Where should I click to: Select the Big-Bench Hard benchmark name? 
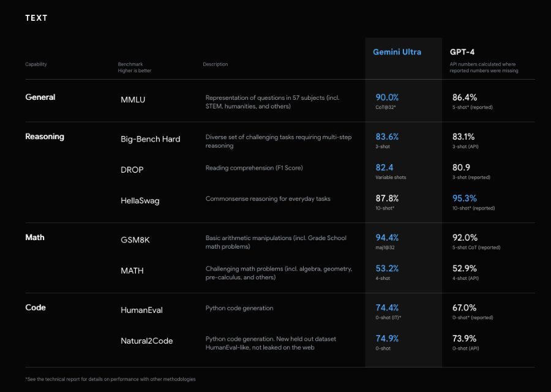click(x=150, y=139)
